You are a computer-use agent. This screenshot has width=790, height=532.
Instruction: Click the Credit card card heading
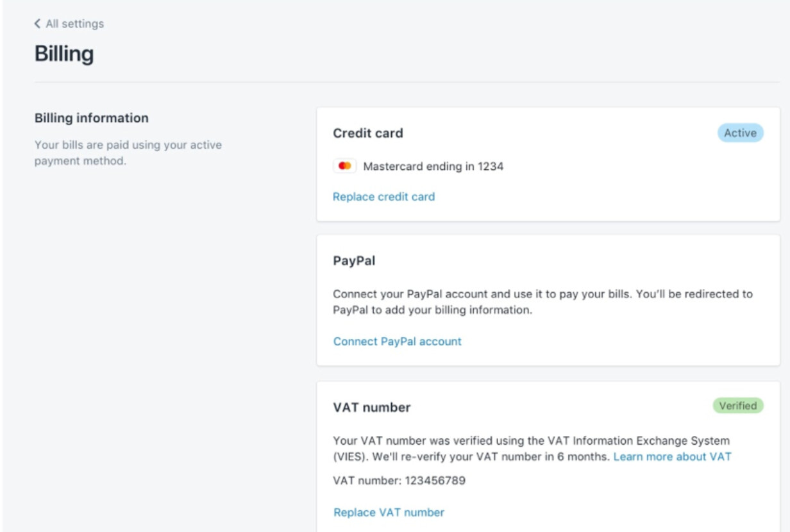(367, 133)
